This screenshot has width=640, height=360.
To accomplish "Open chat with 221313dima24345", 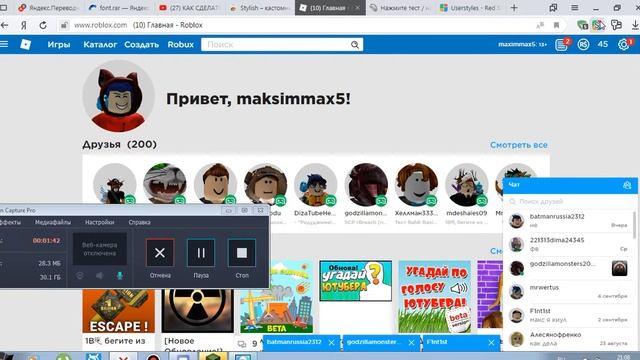I will click(x=569, y=244).
